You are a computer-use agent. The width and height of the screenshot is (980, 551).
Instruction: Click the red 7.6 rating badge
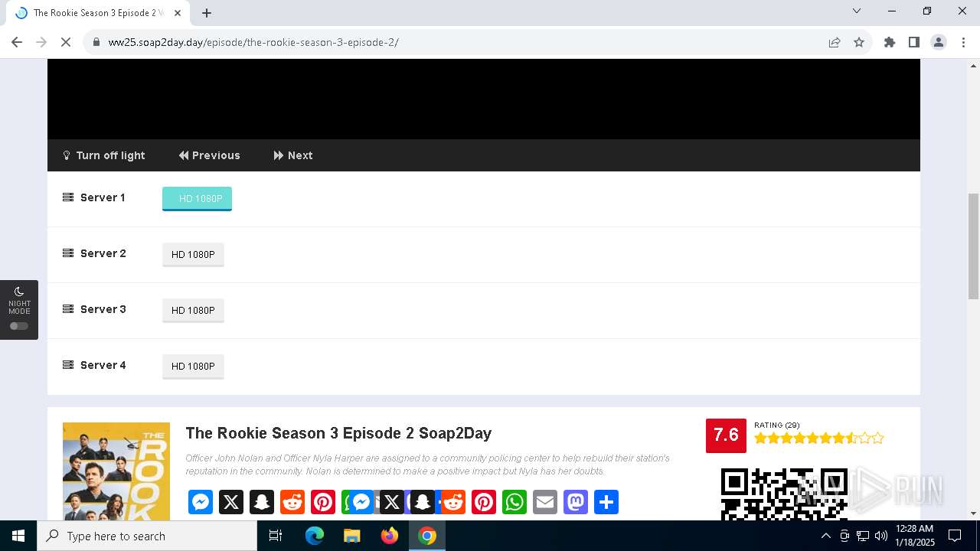point(726,435)
